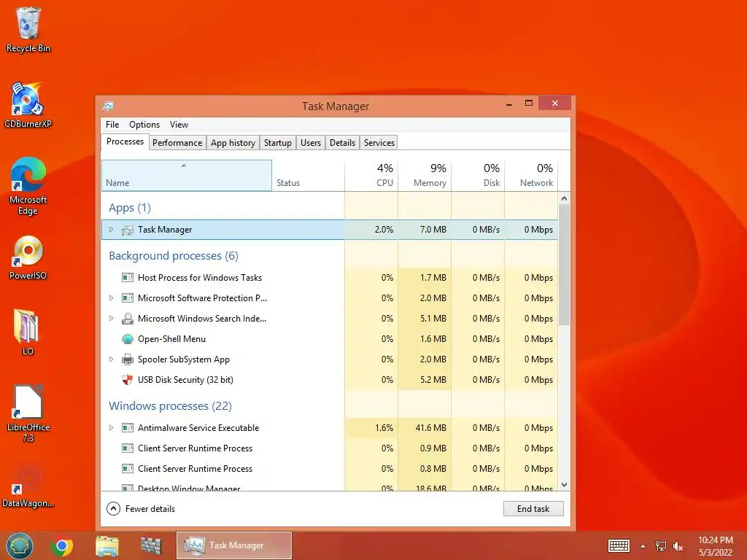Screen dimensions: 747x560
Task: Show hidden tray icons arrow
Action: tap(643, 546)
